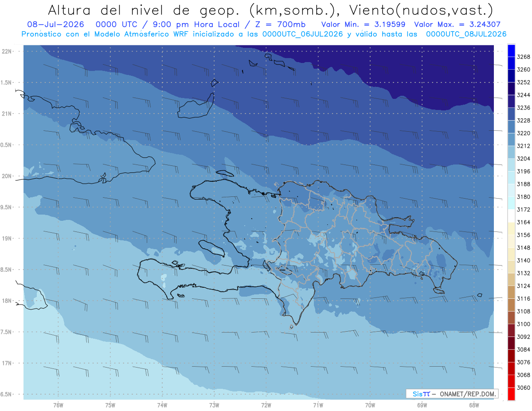Click the '70W' longitude label
This screenshot has width=532, height=411.
pyautogui.click(x=370, y=405)
